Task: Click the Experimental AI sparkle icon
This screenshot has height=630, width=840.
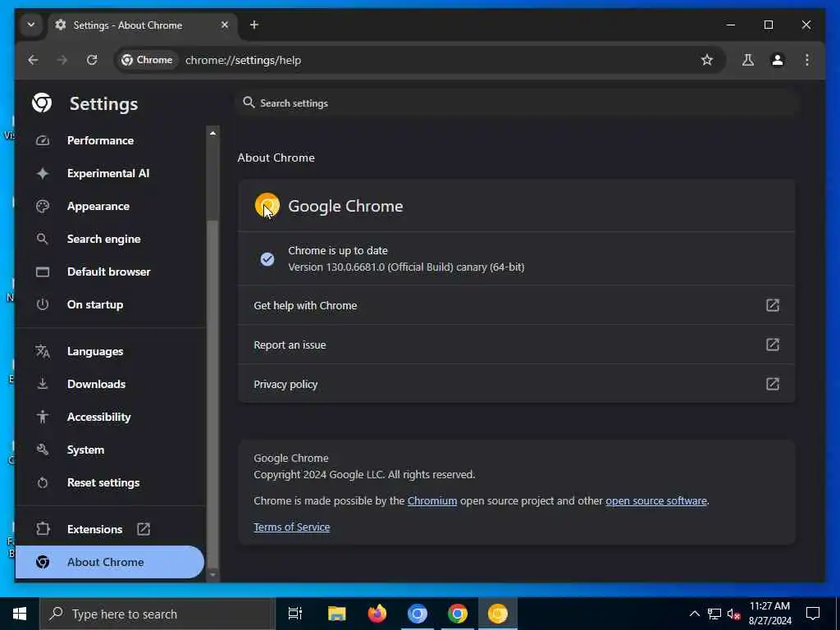Action: (x=43, y=173)
